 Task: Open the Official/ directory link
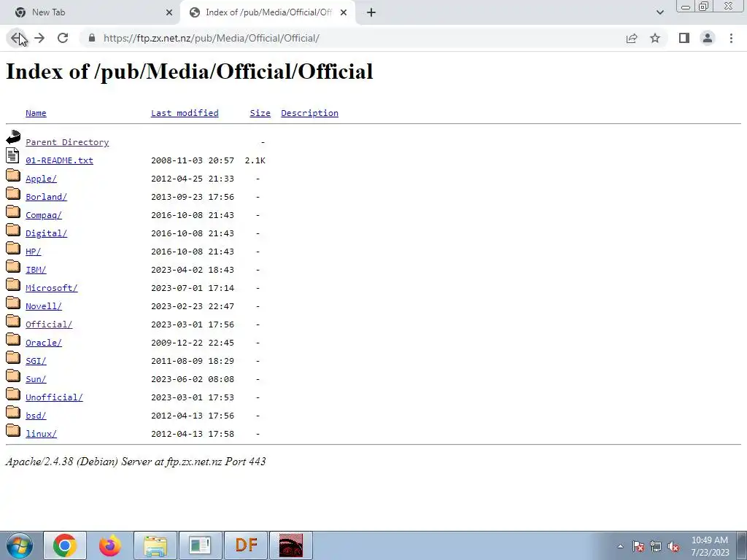[x=49, y=324]
